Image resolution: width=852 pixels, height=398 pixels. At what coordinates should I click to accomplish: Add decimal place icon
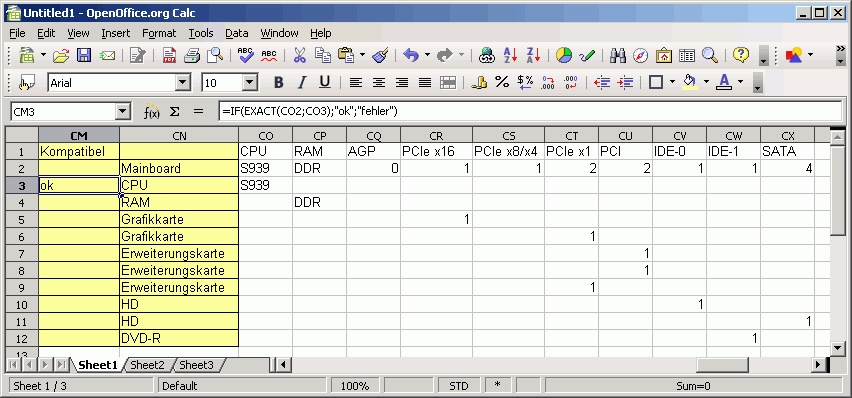548,83
